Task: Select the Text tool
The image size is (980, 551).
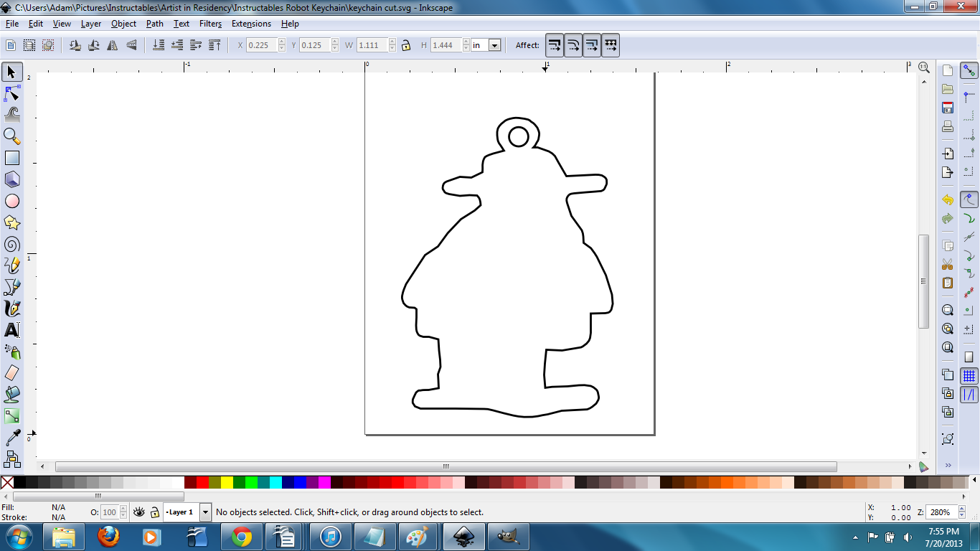Action: 11,330
